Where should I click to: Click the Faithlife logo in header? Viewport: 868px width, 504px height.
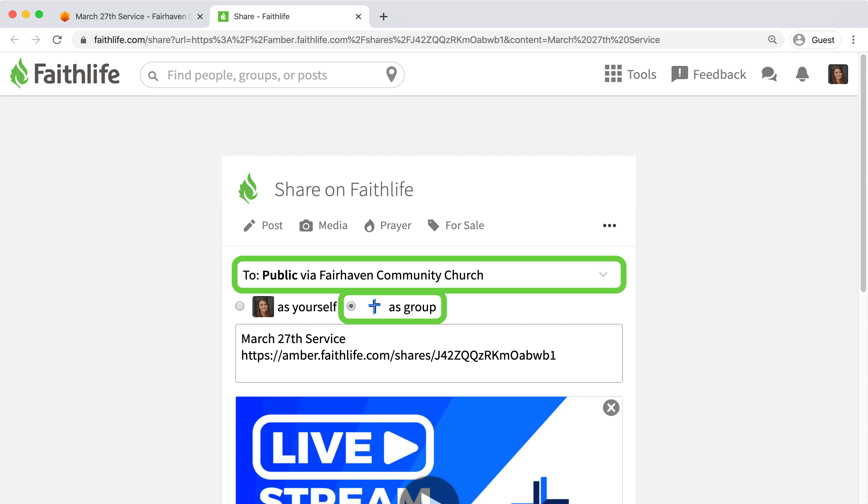(65, 74)
